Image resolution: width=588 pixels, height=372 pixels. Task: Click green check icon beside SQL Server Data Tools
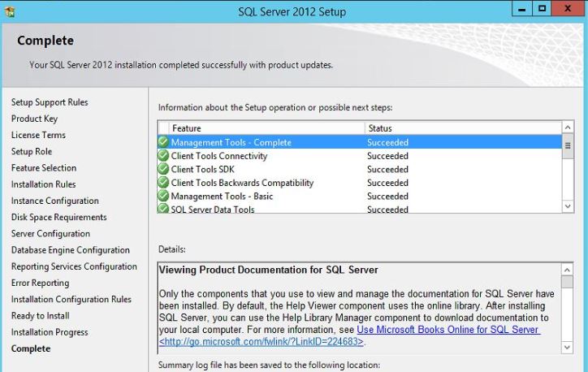pyautogui.click(x=163, y=209)
